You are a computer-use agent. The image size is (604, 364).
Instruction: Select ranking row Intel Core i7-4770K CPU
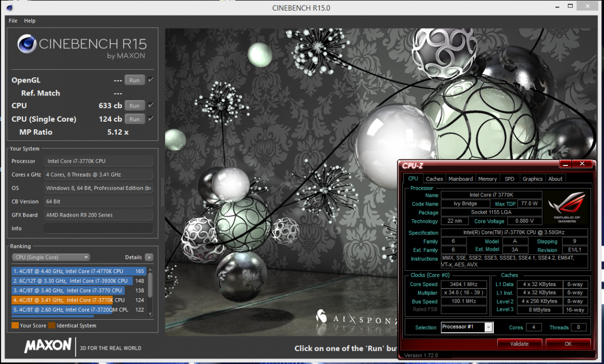point(79,271)
